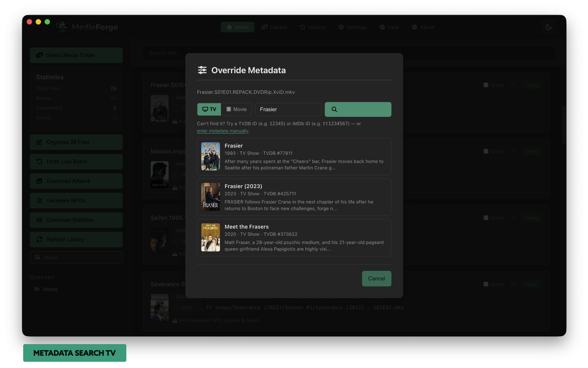Open the About tab
This screenshot has height=368, width=588.
[423, 27]
